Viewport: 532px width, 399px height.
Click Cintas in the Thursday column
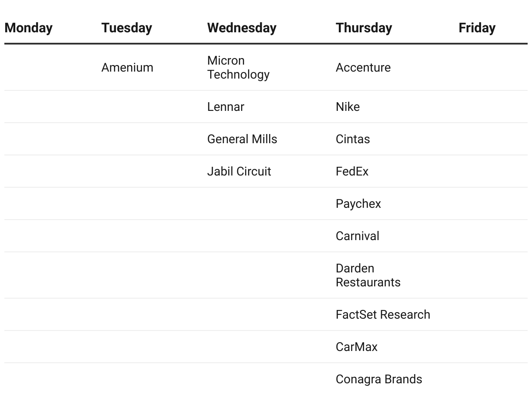pos(352,139)
